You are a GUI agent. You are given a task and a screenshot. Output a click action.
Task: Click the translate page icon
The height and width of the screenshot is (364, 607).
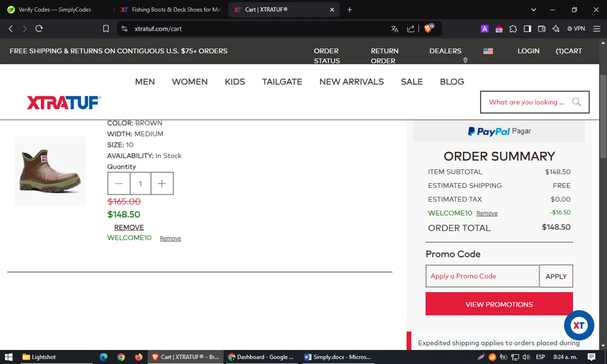tap(395, 29)
